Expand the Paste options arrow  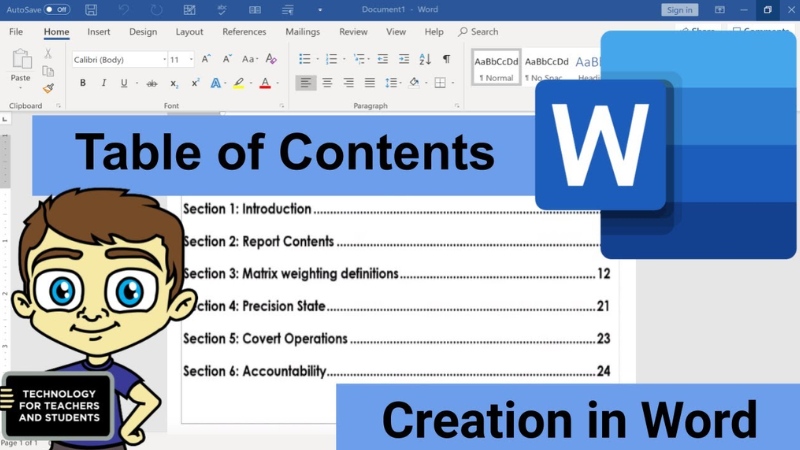coord(20,88)
